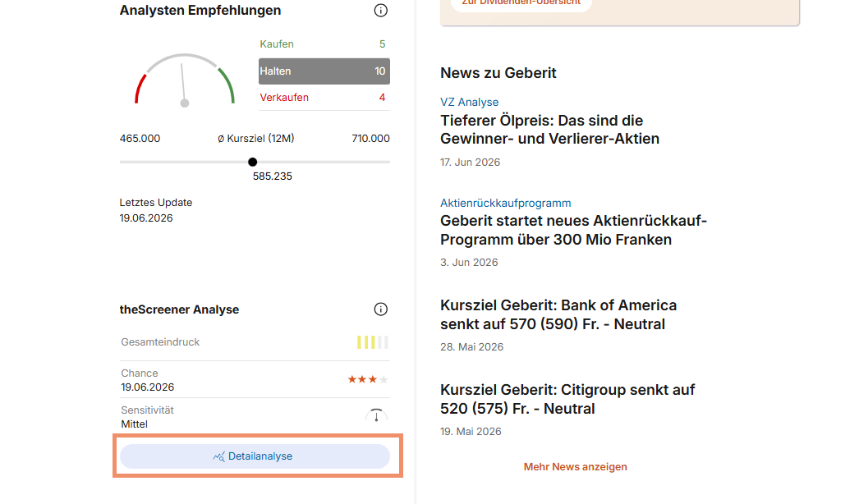The height and width of the screenshot is (504, 859).
Task: Open info icon beside Analysten Empfehlungen
Action: (x=381, y=11)
